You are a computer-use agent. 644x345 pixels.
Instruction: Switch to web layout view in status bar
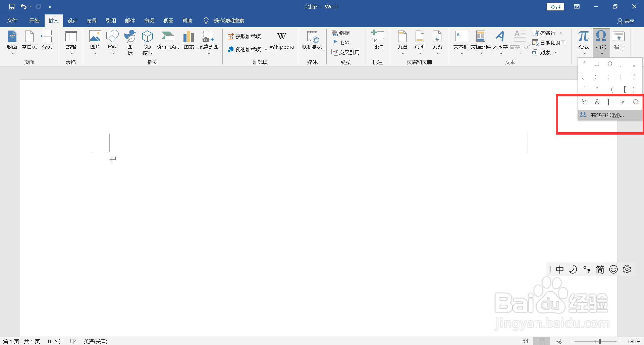click(558, 341)
